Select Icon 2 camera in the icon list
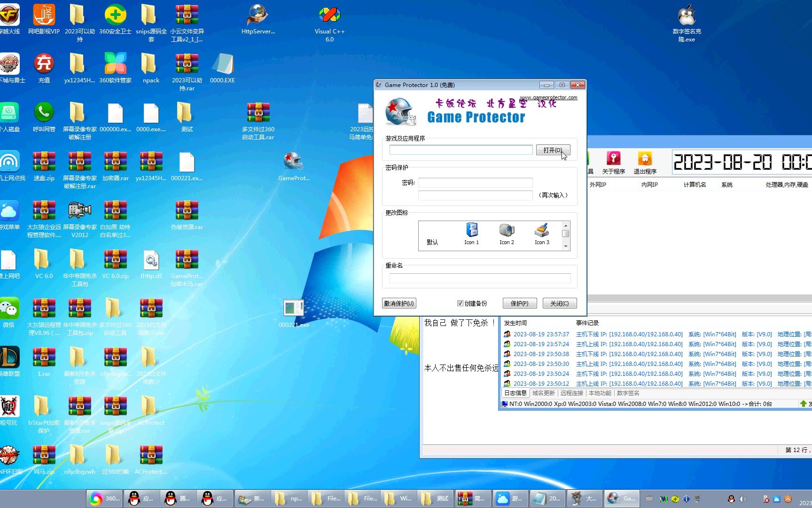This screenshot has width=812, height=508. tap(507, 234)
